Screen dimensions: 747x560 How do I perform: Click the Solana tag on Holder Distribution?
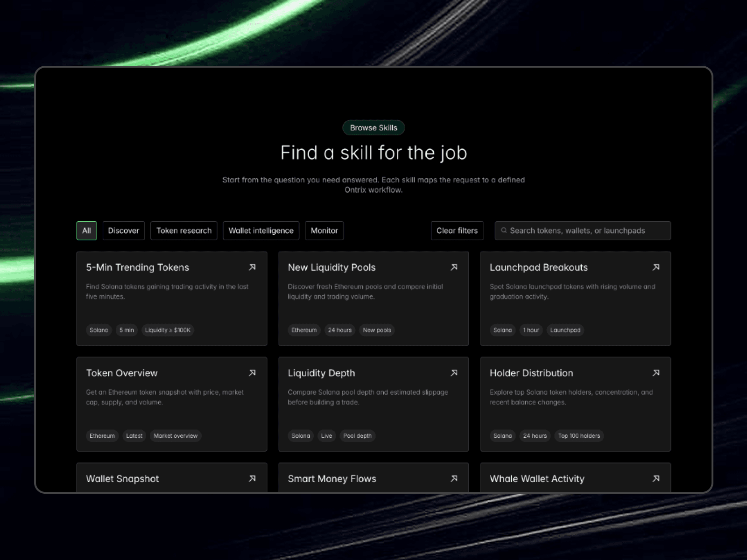(x=502, y=436)
